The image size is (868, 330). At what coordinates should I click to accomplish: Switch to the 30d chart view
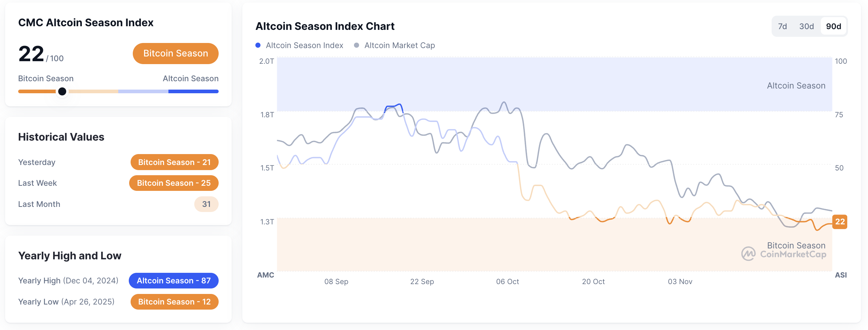tap(807, 26)
